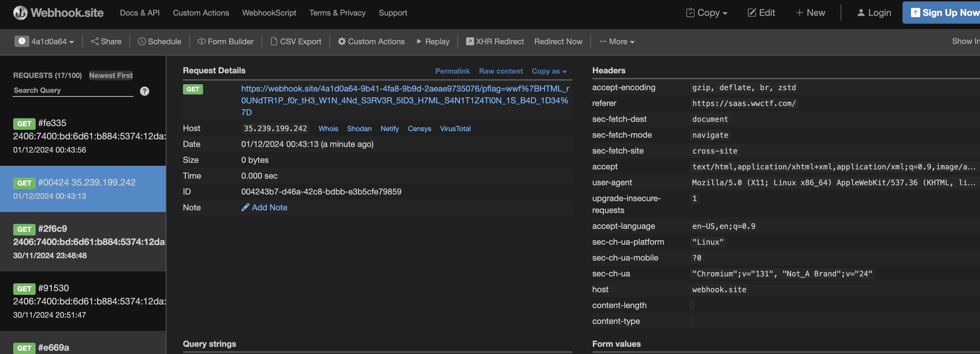This screenshot has width=980, height=354.
Task: Select request #00424 35.239.199.242
Action: 83,189
